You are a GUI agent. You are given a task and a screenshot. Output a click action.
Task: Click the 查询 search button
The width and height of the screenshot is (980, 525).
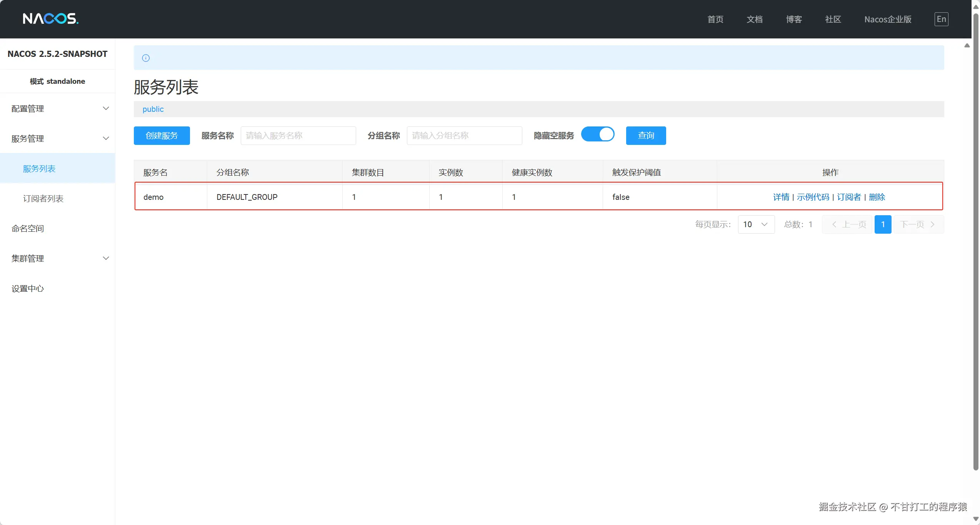(646, 136)
